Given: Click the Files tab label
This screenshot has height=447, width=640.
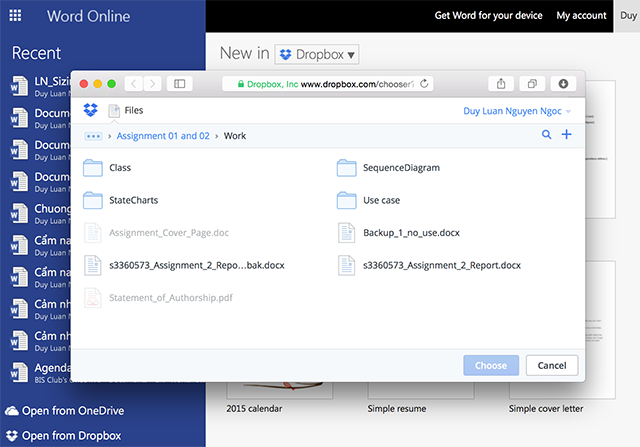Looking at the screenshot, I should point(134,110).
